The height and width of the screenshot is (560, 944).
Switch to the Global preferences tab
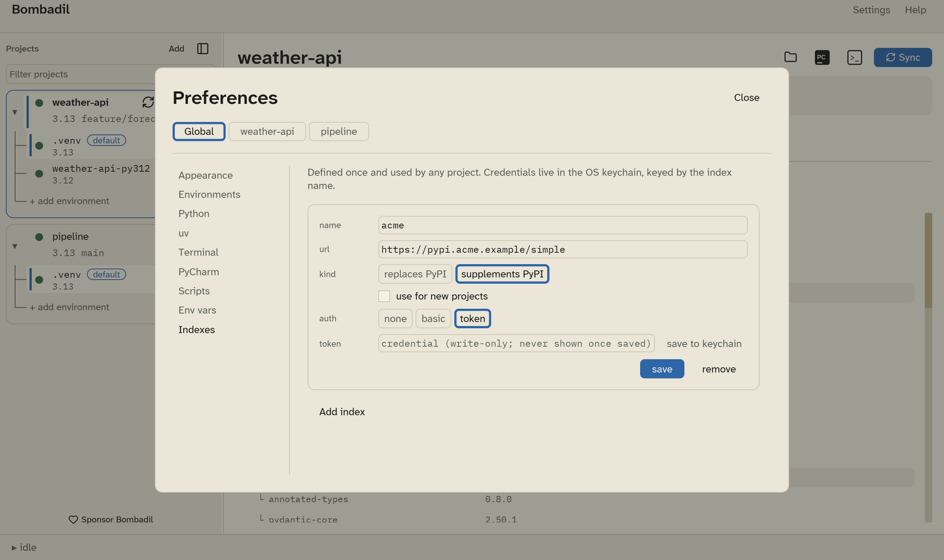click(x=199, y=131)
